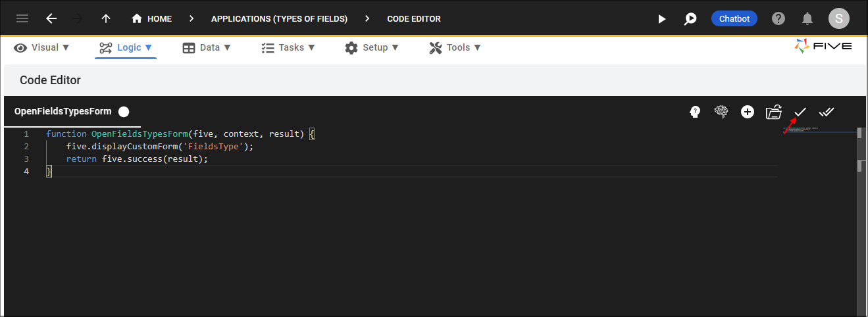View notifications bell icon
The width and height of the screenshot is (868, 317).
coord(807,18)
